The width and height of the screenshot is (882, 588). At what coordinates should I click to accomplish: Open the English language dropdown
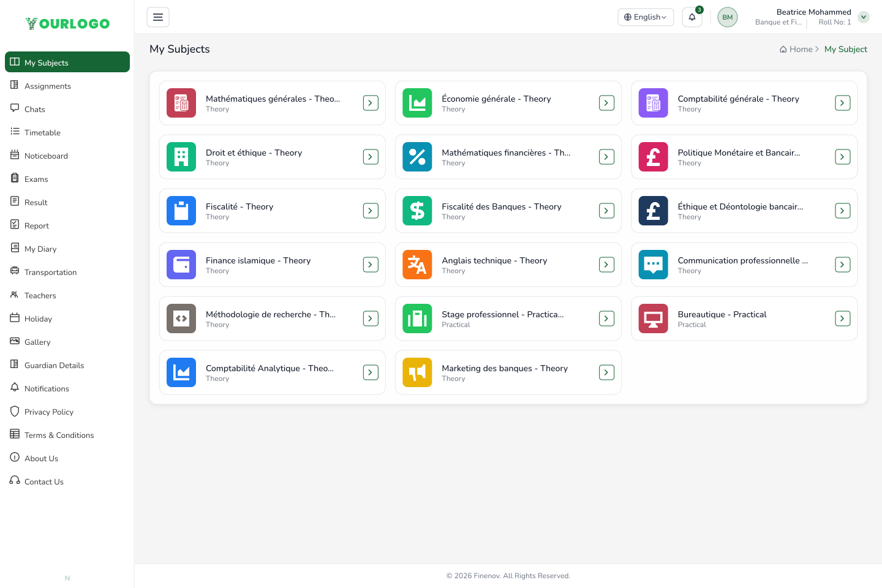click(646, 17)
